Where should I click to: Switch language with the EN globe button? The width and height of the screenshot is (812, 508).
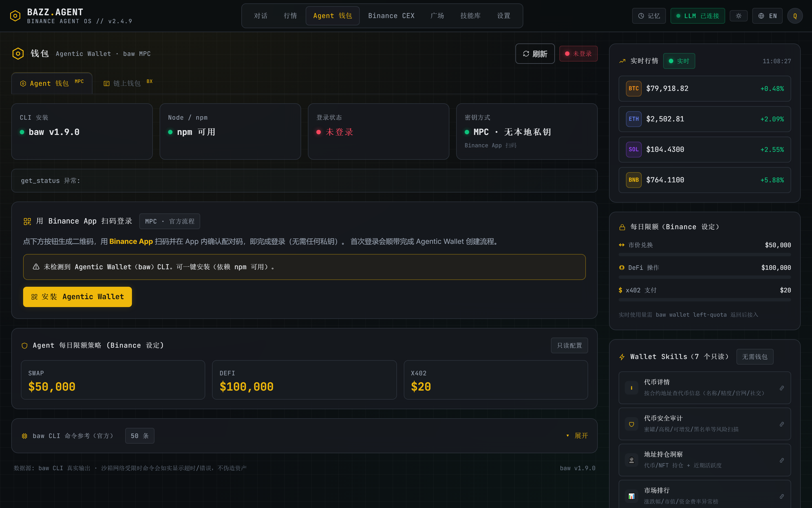coord(767,16)
